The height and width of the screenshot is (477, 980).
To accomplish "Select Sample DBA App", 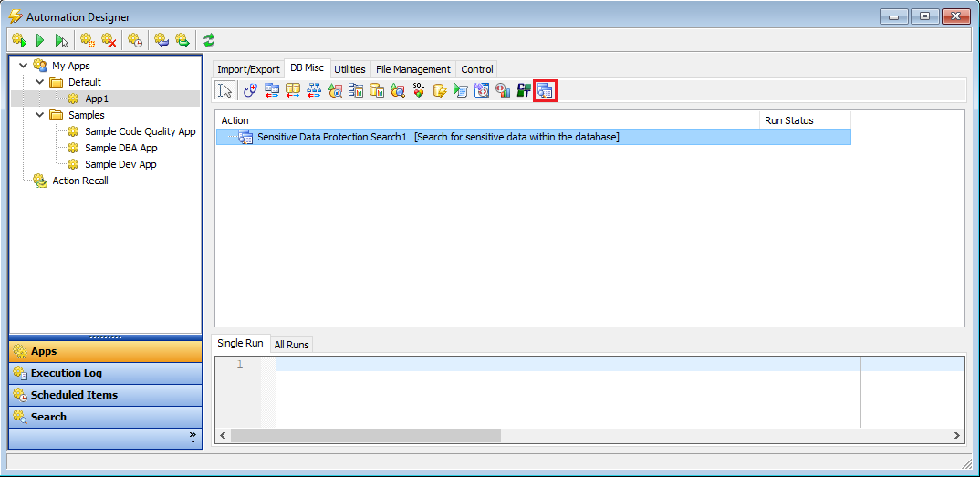I will click(x=120, y=148).
